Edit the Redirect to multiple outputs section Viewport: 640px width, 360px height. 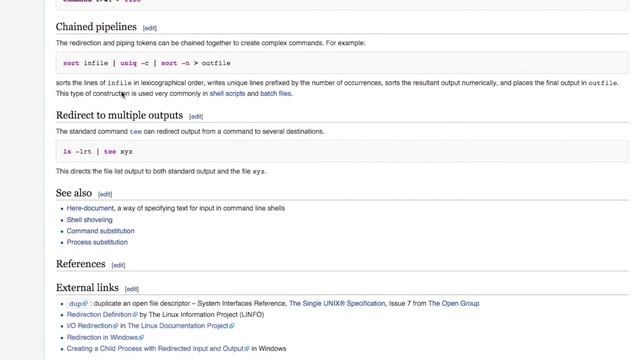click(196, 117)
